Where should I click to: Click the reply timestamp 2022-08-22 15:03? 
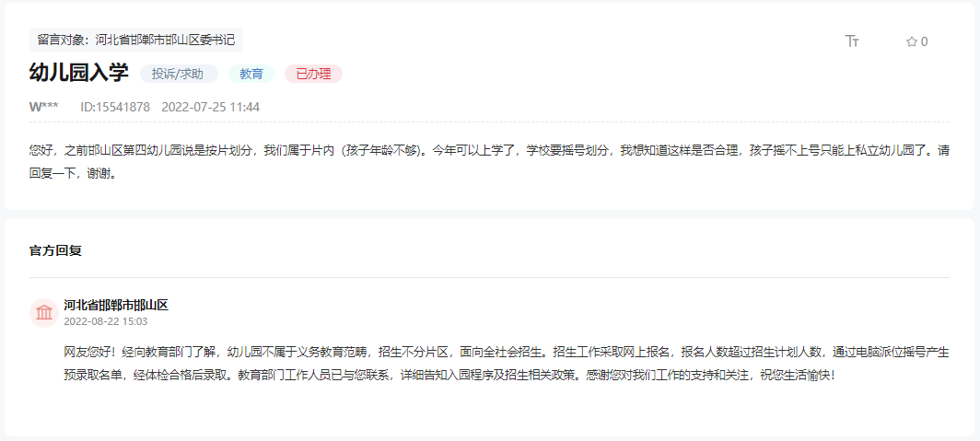(x=106, y=321)
